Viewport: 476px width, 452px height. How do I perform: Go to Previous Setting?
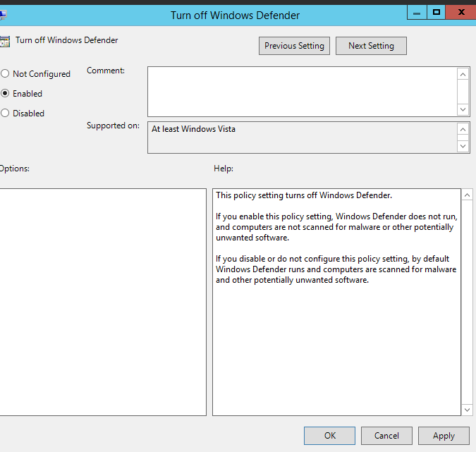[x=294, y=46]
